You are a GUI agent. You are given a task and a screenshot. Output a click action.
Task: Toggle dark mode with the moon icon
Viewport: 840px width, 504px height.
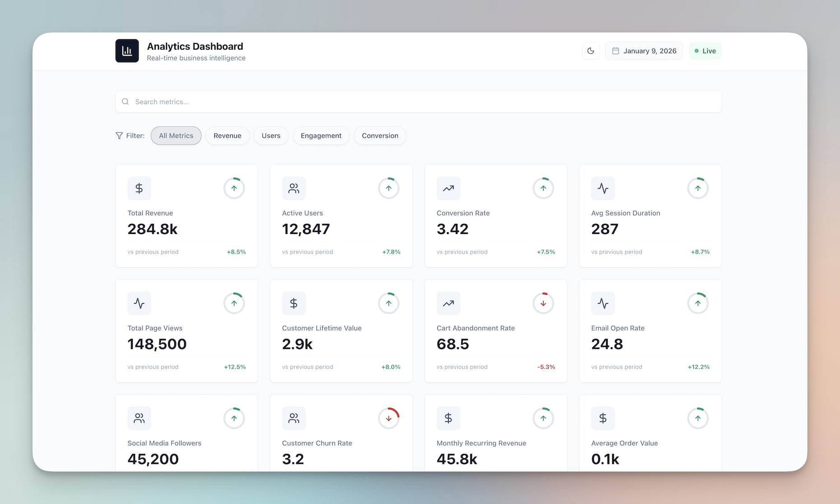point(590,51)
